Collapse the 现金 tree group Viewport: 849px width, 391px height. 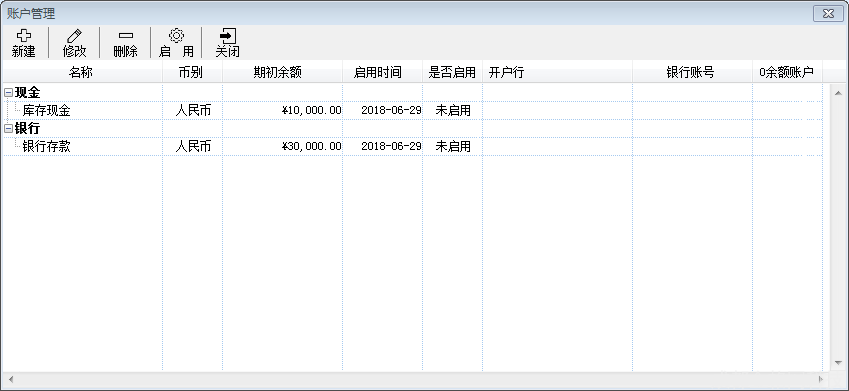(x=8, y=93)
